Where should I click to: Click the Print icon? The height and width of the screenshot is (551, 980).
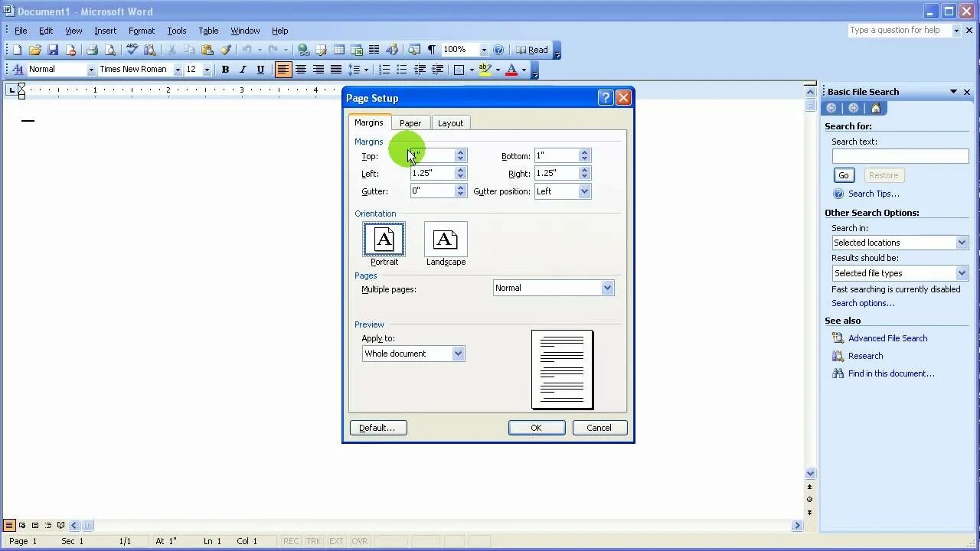(x=92, y=50)
